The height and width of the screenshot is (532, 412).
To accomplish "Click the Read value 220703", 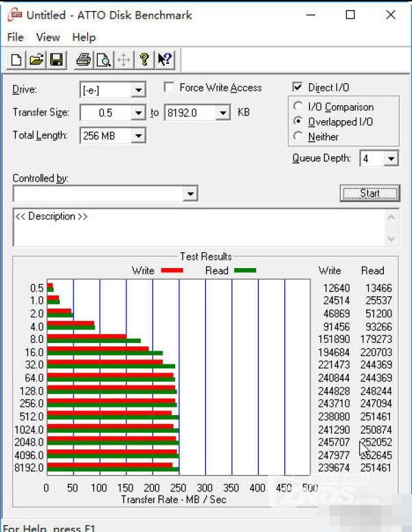I will [376, 352].
